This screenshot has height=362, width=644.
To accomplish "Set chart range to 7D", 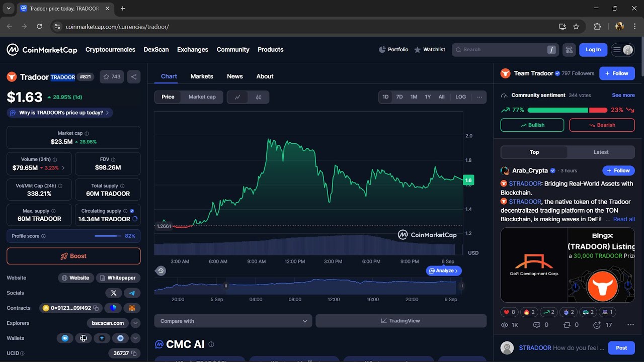I will 399,97.
